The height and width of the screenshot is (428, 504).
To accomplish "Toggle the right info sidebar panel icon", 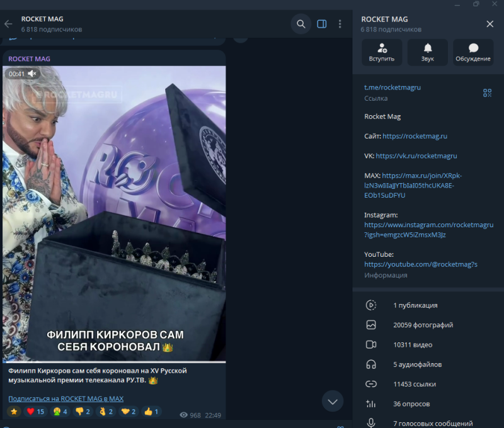I will pyautogui.click(x=322, y=24).
